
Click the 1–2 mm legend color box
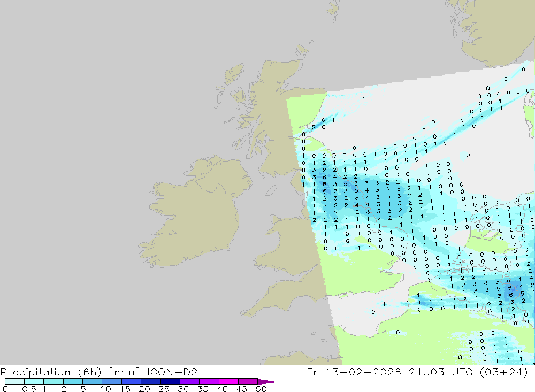(53, 381)
